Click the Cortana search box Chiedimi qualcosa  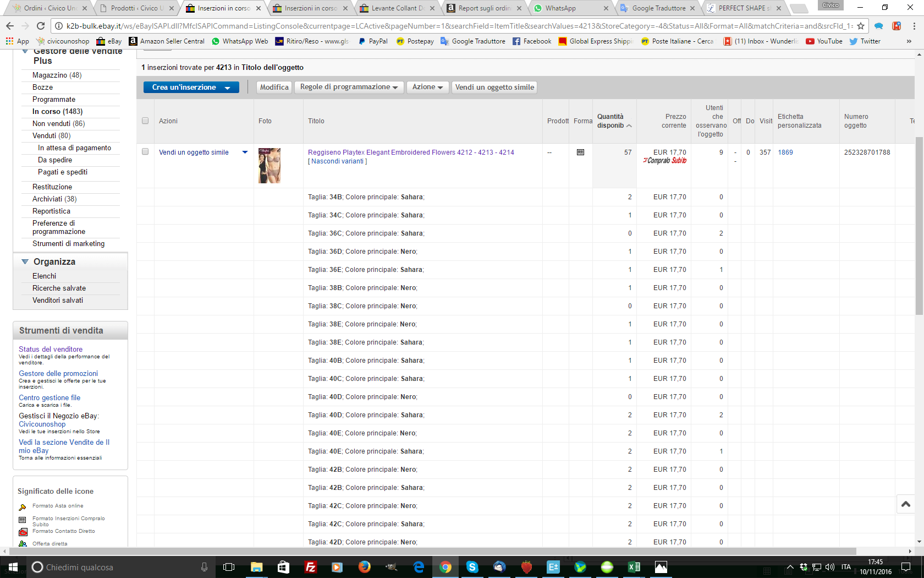(x=114, y=567)
